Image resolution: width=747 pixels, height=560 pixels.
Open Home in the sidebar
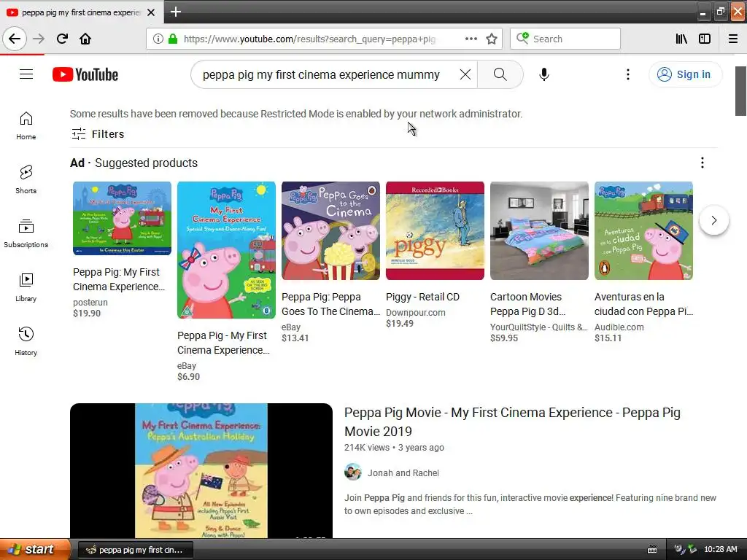pyautogui.click(x=26, y=125)
